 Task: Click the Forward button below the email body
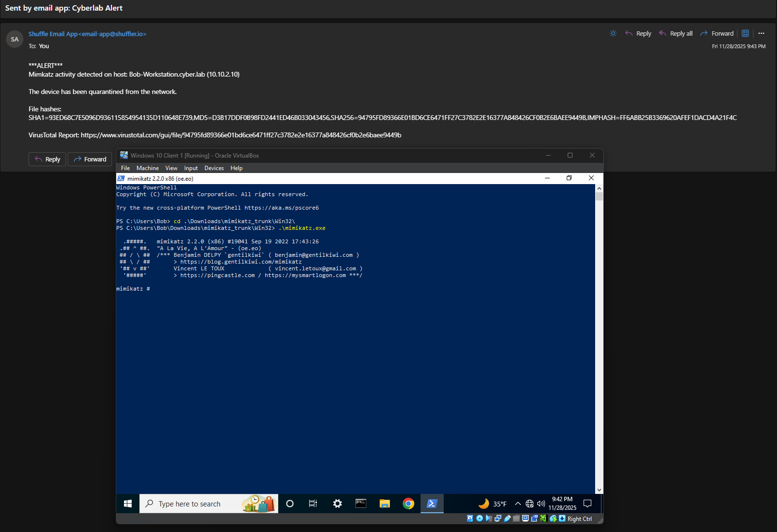[90, 159]
